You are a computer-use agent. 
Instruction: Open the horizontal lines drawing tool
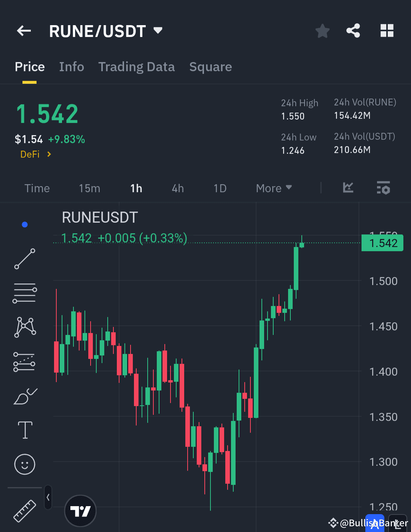point(24,293)
